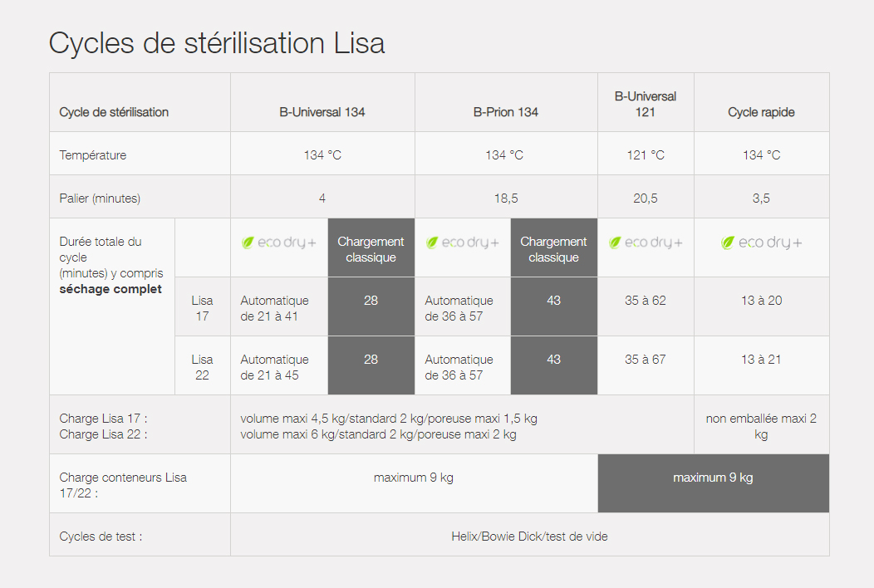Viewport: 874px width, 588px height.
Task: Select the B-Universal 121 column header
Action: (x=646, y=104)
